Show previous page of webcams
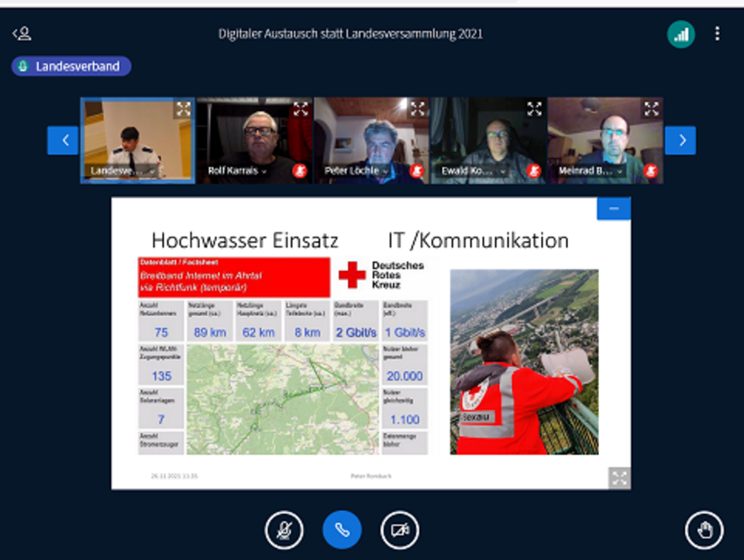The height and width of the screenshot is (560, 744). coord(63,140)
